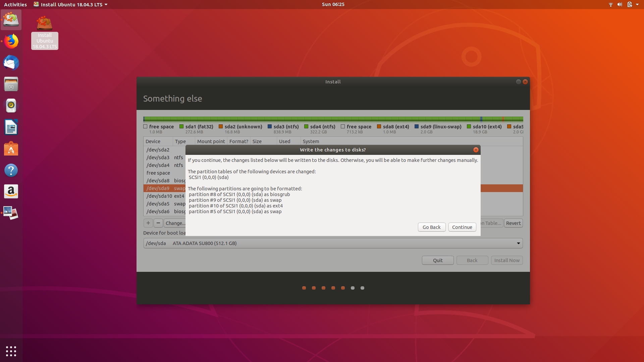This screenshot has width=644, height=362.
Task: Open the clock calendar Sun 06:25
Action: [333, 4]
